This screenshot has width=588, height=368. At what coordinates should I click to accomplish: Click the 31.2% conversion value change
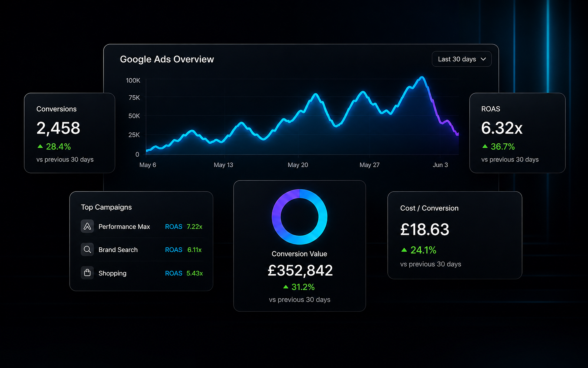point(303,287)
